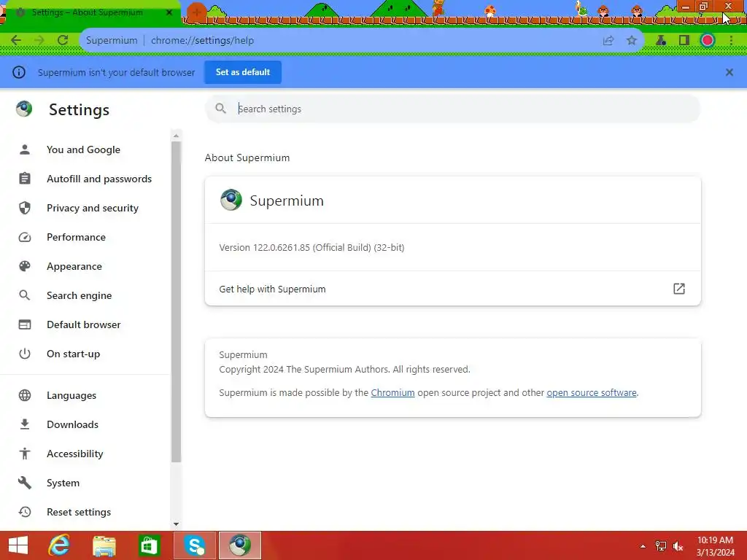Dismiss the default browser infobar
This screenshot has height=560, width=747.
[729, 72]
